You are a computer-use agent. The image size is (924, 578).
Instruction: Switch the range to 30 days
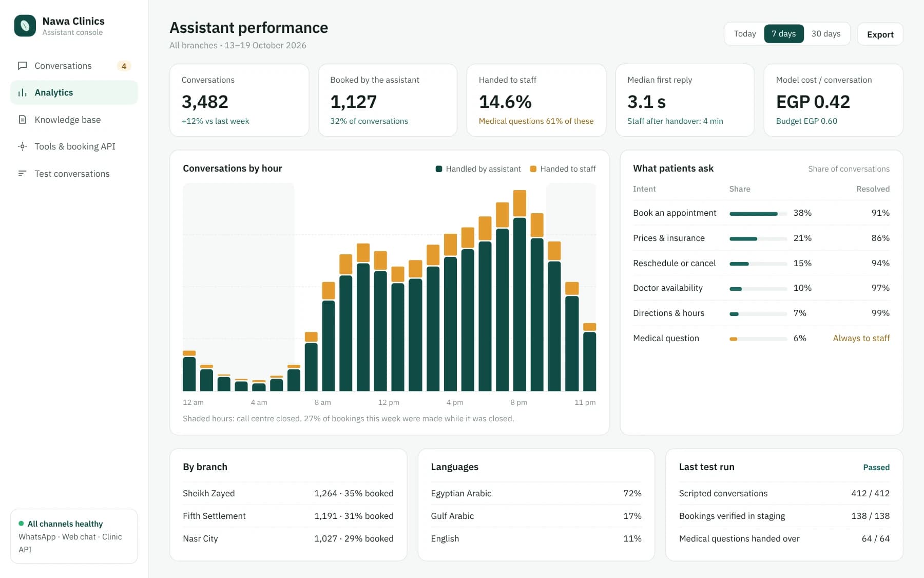(826, 34)
